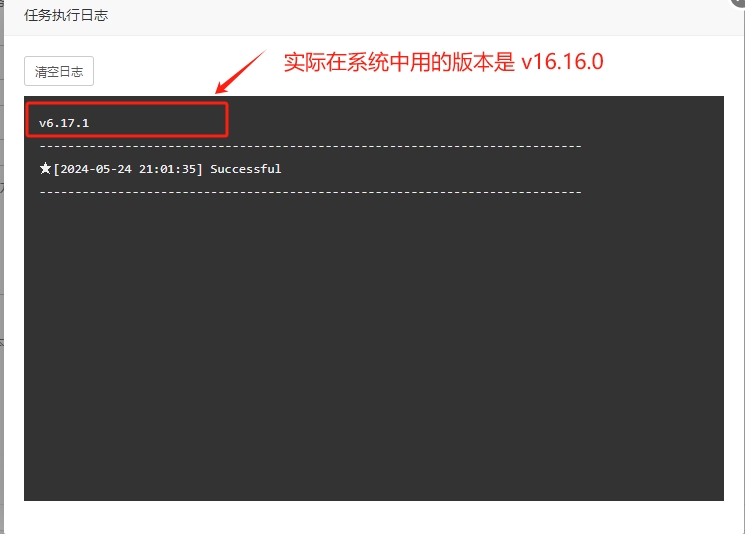
Task: Click the Successful status text
Action: [246, 169]
